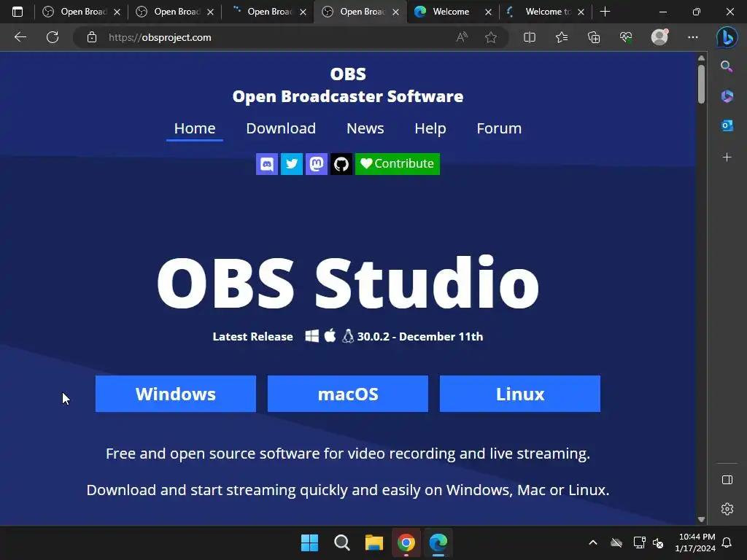Open the sidebar Search icon
The image size is (747, 560).
pyautogui.click(x=727, y=66)
